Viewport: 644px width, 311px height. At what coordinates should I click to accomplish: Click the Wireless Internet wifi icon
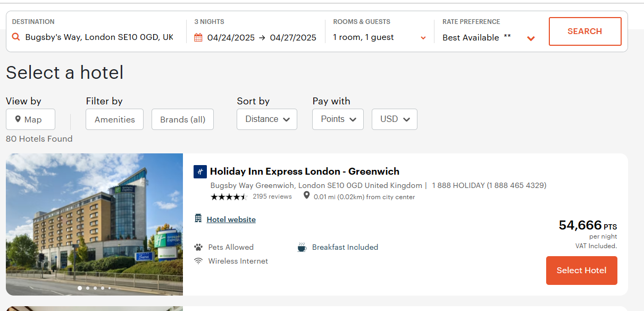pos(198,261)
